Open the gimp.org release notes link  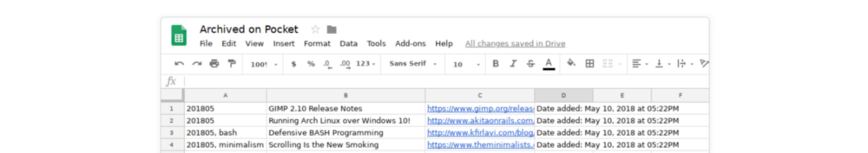pyautogui.click(x=480, y=109)
